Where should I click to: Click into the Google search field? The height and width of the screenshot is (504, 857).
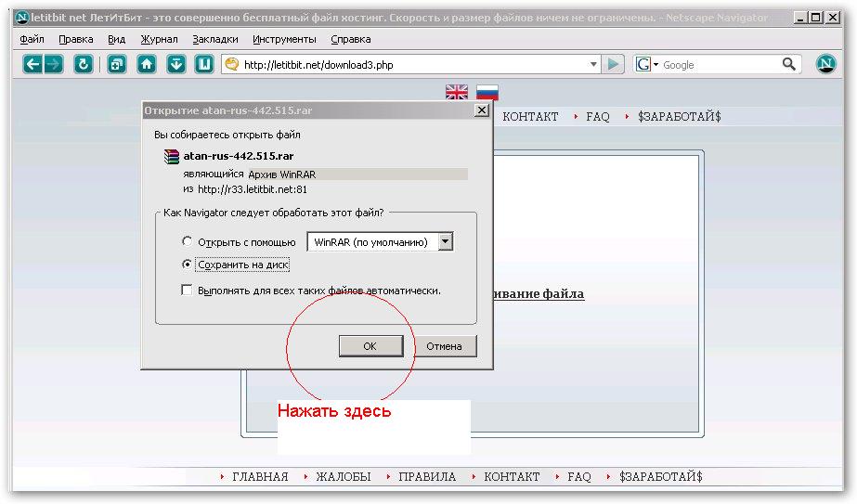pyautogui.click(x=719, y=64)
